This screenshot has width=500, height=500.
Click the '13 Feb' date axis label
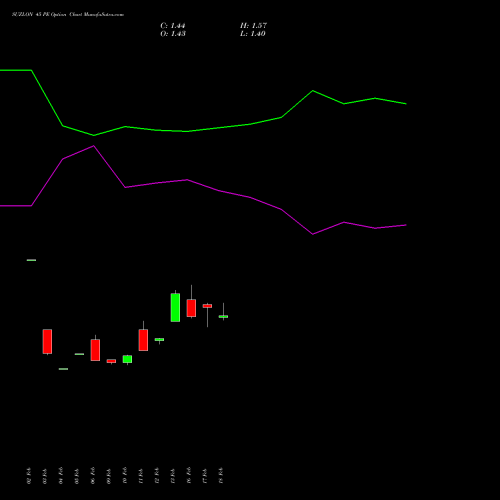click(x=173, y=476)
